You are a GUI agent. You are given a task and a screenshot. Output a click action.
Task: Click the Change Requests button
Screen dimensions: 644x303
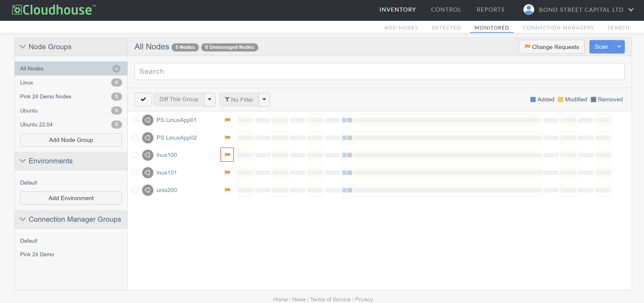coord(551,47)
